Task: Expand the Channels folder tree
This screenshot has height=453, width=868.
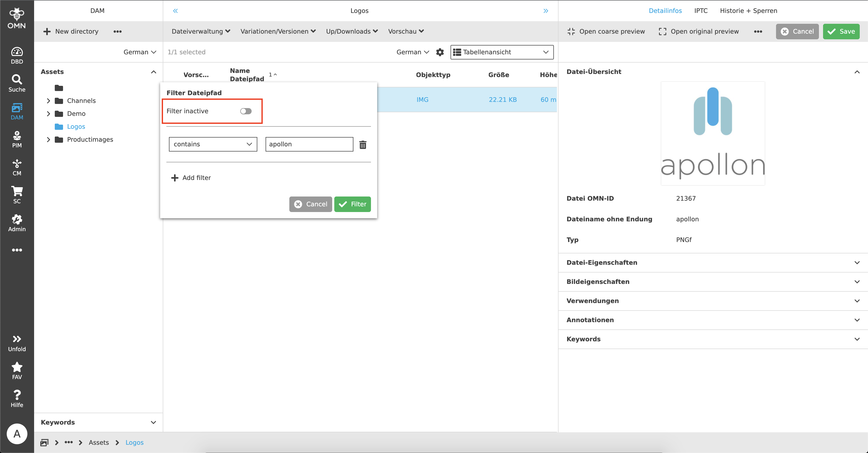Action: point(48,101)
